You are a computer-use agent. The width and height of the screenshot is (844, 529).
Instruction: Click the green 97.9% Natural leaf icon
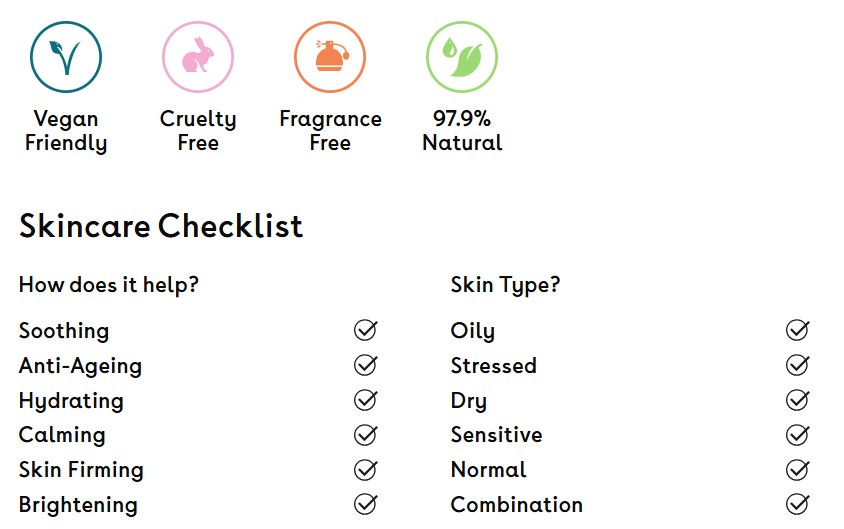point(462,57)
